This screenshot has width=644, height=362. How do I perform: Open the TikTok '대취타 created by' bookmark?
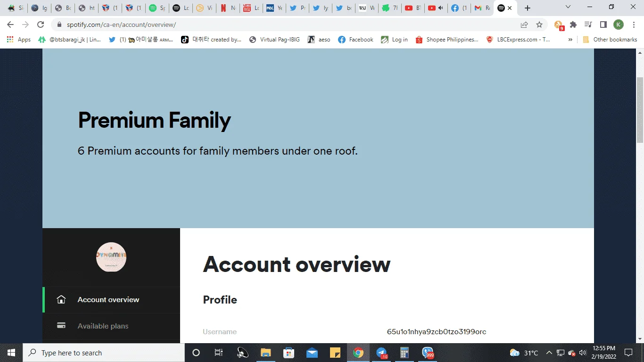(x=212, y=40)
